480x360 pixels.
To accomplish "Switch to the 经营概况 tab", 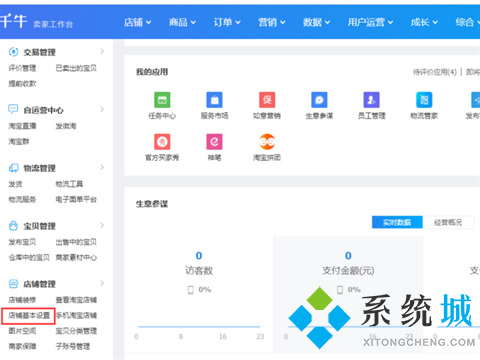I will pos(448,222).
